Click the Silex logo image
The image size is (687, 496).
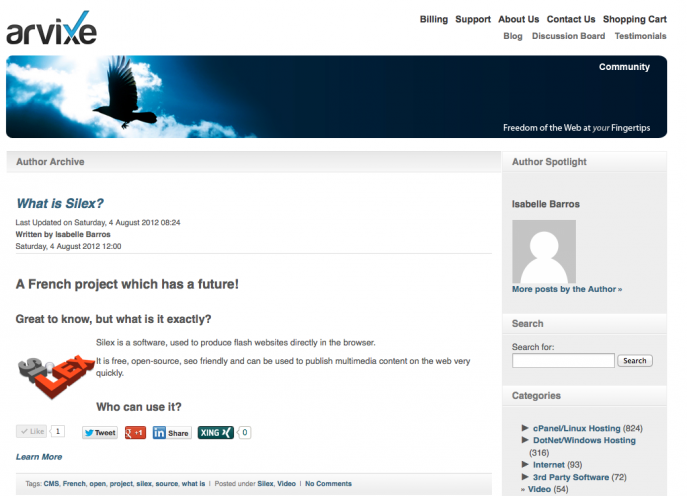pos(56,376)
